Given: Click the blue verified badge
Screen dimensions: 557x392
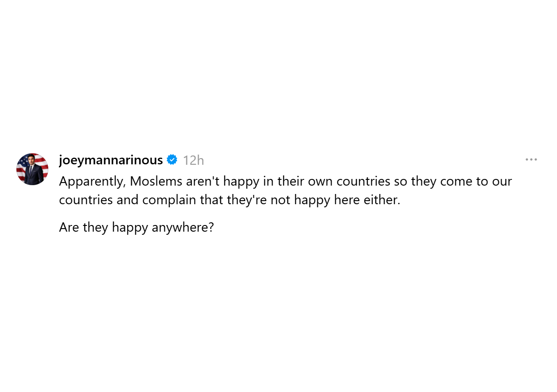Looking at the screenshot, I should coord(172,160).
